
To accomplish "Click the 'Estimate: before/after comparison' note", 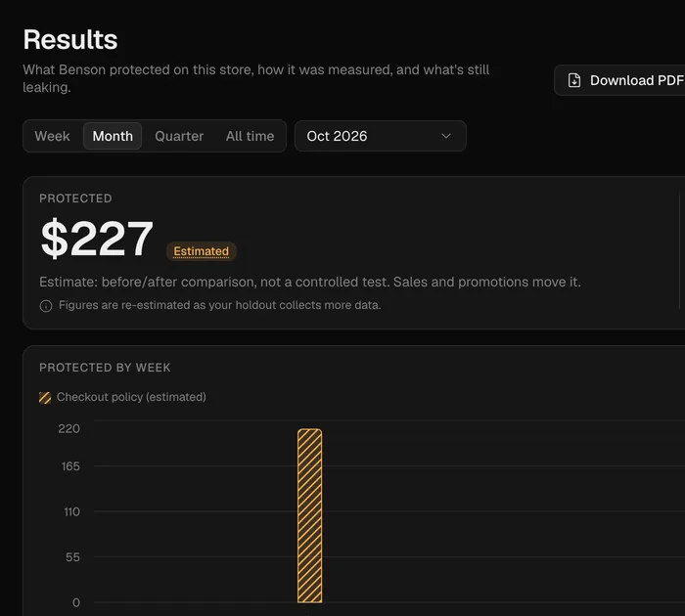I will coord(310,282).
